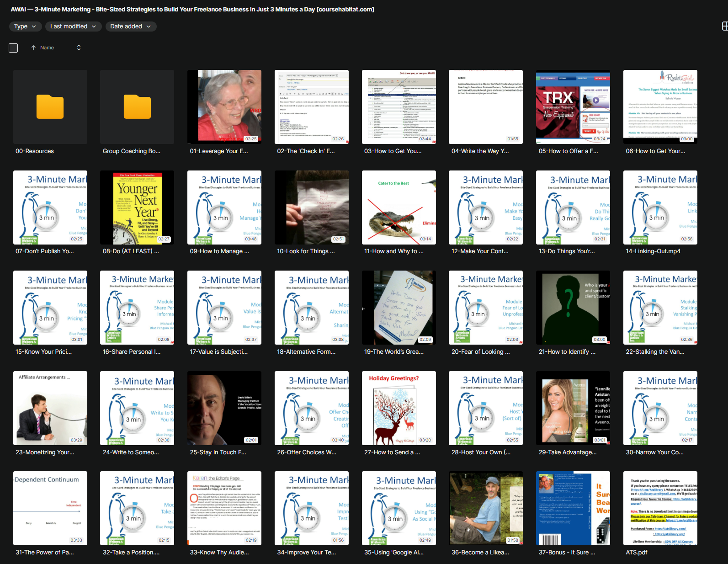Select the 11-How and Why to video
Viewport: 728px width, 564px height.
(399, 207)
